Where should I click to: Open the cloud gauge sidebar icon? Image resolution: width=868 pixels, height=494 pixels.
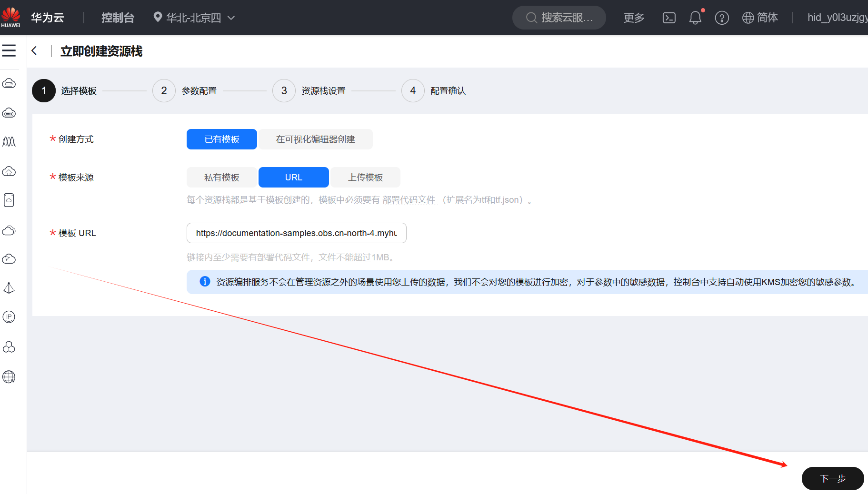(9, 259)
